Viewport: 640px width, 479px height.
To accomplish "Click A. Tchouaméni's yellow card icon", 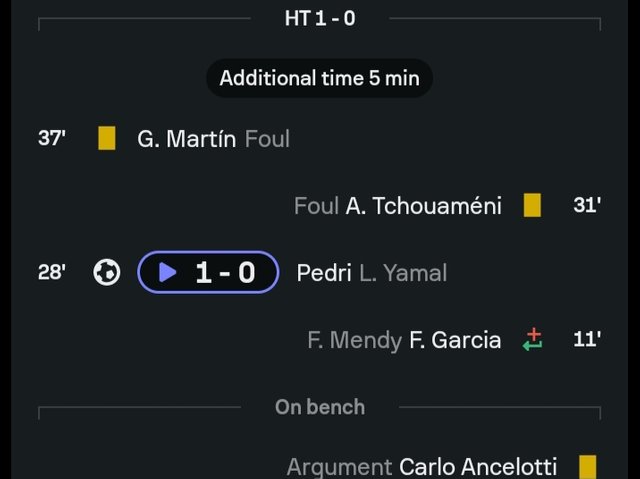I will coord(532,205).
